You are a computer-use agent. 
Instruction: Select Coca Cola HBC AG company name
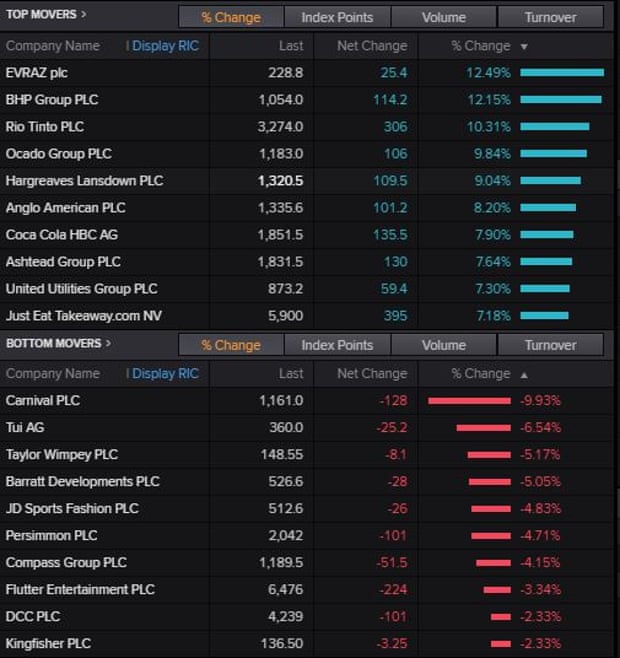tap(62, 235)
